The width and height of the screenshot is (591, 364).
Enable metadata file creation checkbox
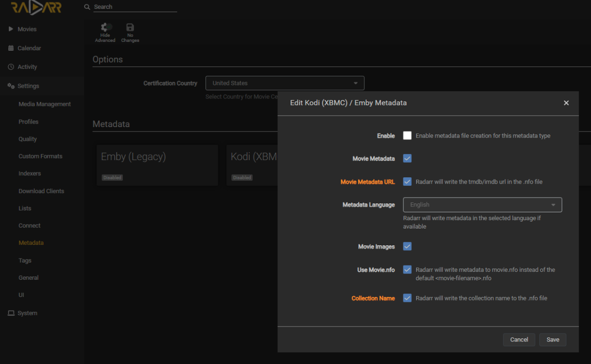pos(407,135)
